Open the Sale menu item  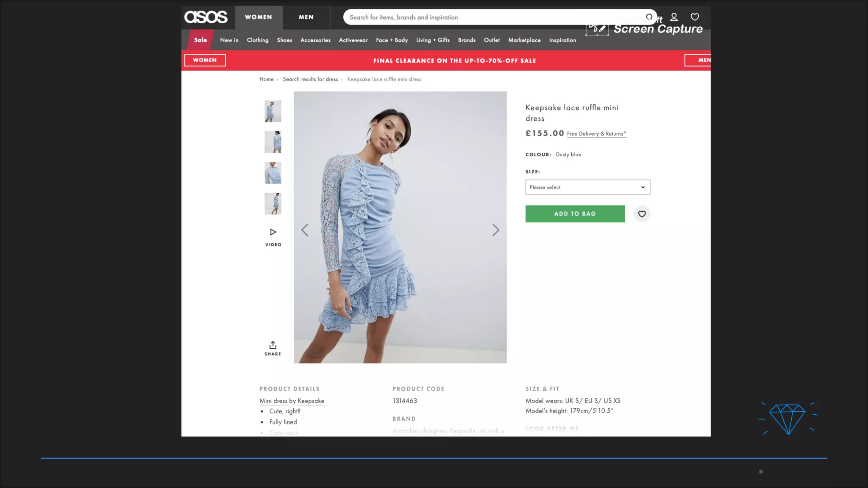coord(200,40)
